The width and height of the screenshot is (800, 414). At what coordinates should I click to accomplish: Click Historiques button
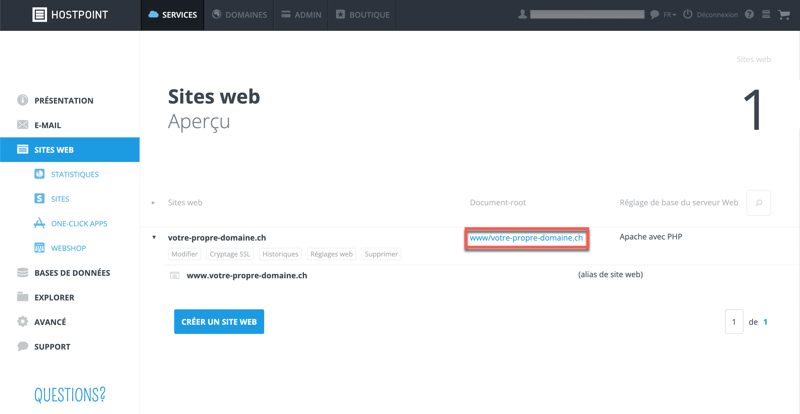281,254
